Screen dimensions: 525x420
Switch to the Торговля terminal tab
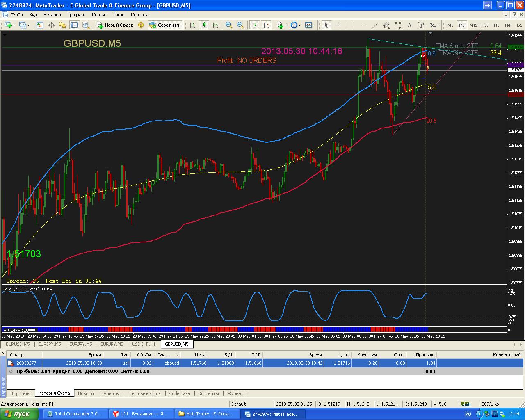[21, 393]
